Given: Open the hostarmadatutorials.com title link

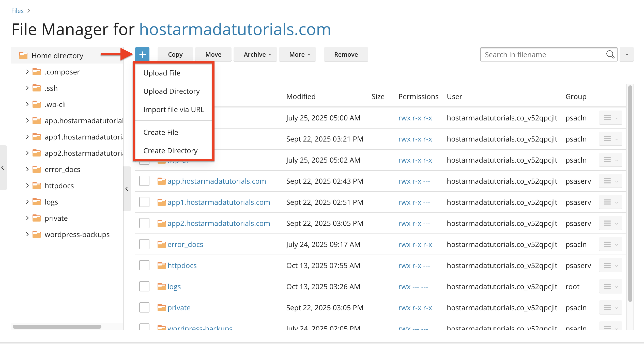Looking at the screenshot, I should (235, 29).
